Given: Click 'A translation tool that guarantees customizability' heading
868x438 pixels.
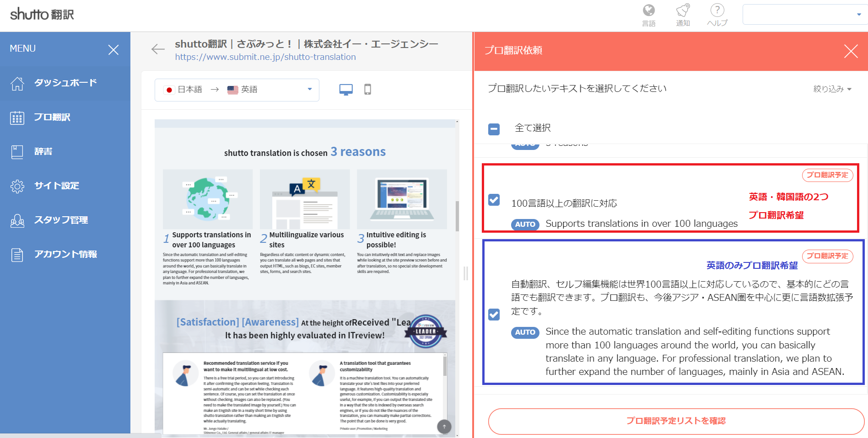Looking at the screenshot, I should tap(375, 366).
